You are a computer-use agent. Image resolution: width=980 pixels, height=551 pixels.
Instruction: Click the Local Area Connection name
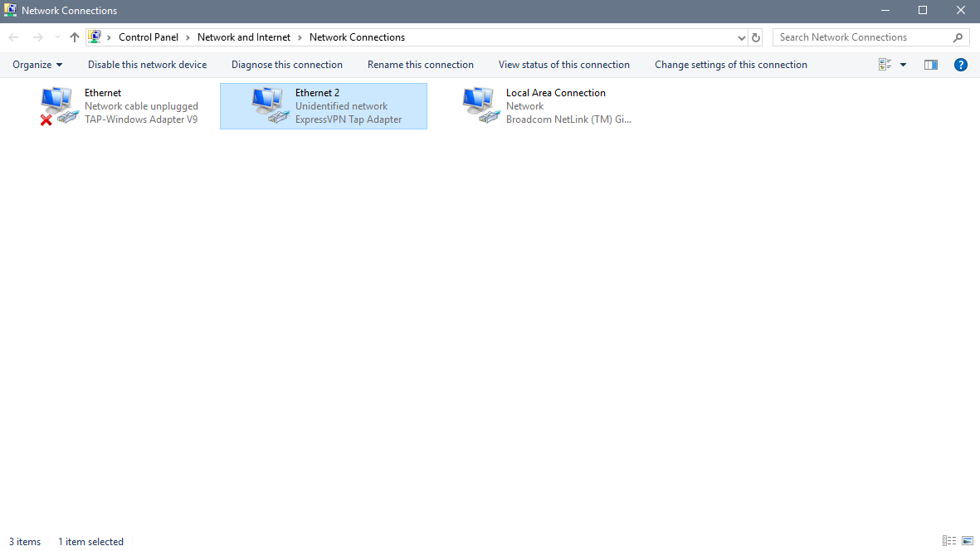coord(556,92)
